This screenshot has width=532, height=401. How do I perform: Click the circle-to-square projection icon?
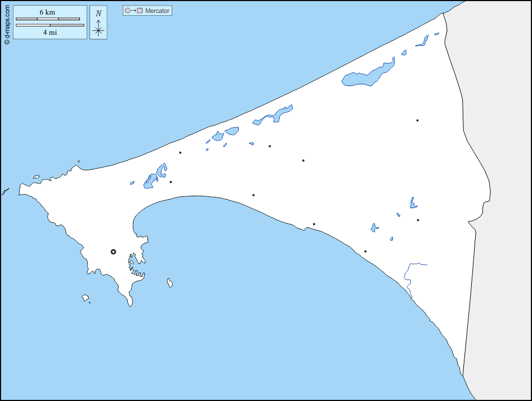133,11
